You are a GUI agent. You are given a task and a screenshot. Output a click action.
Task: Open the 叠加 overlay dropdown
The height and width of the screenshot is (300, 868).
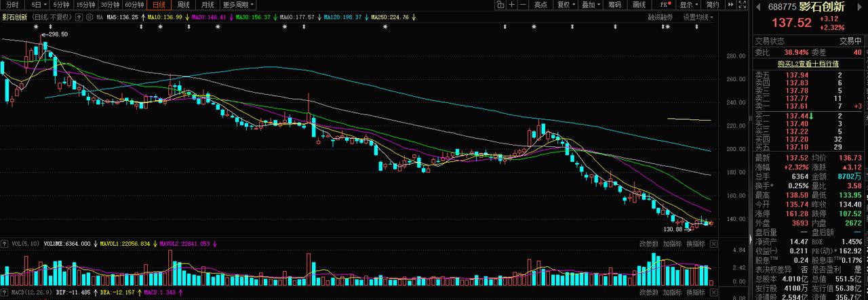pos(591,5)
